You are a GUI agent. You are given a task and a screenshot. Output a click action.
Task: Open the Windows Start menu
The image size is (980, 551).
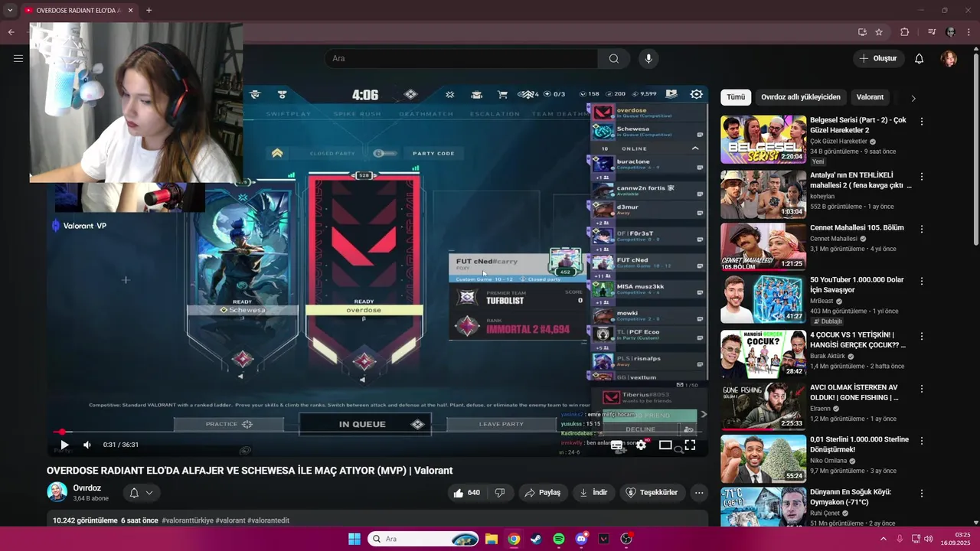(354, 539)
